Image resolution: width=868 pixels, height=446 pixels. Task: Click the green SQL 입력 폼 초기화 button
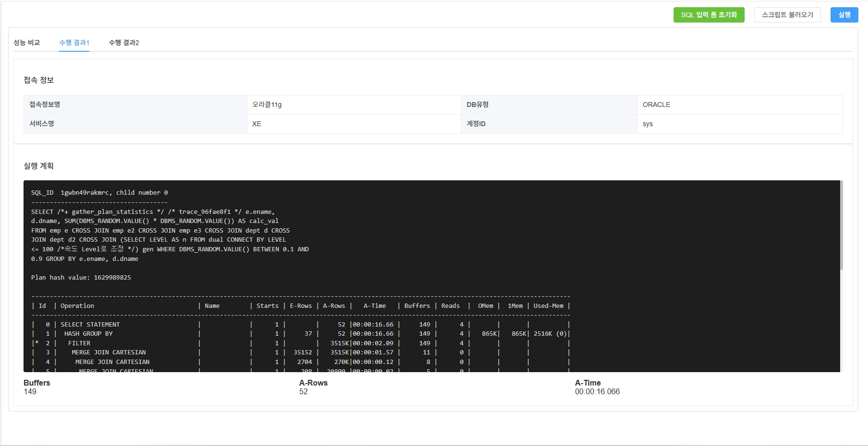click(709, 15)
